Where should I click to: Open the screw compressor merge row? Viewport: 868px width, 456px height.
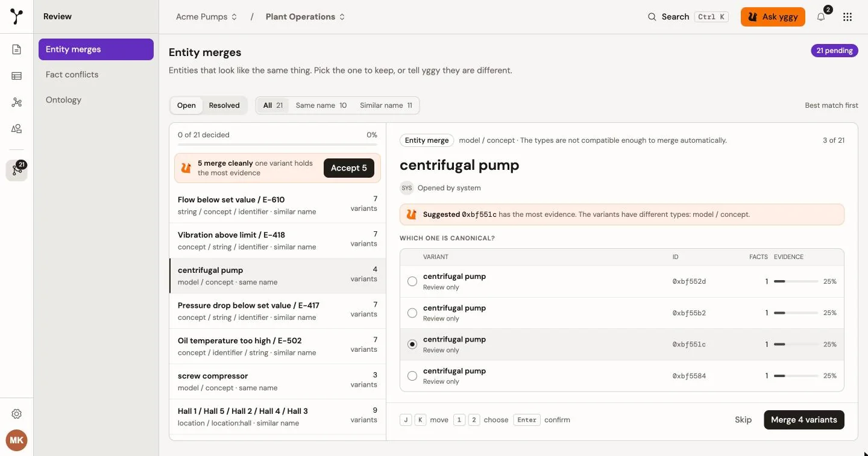tap(277, 382)
